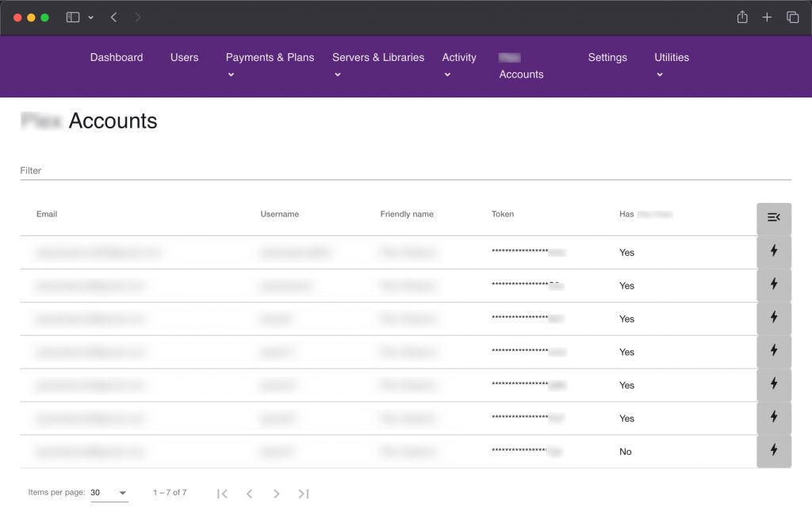Open the Items per page dropdown
Viewport: 812px width, 523px height.
(109, 493)
